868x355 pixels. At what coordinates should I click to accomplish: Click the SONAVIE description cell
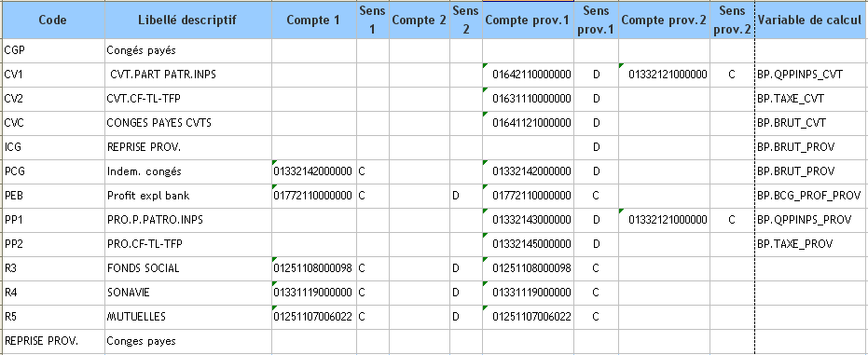click(187, 293)
